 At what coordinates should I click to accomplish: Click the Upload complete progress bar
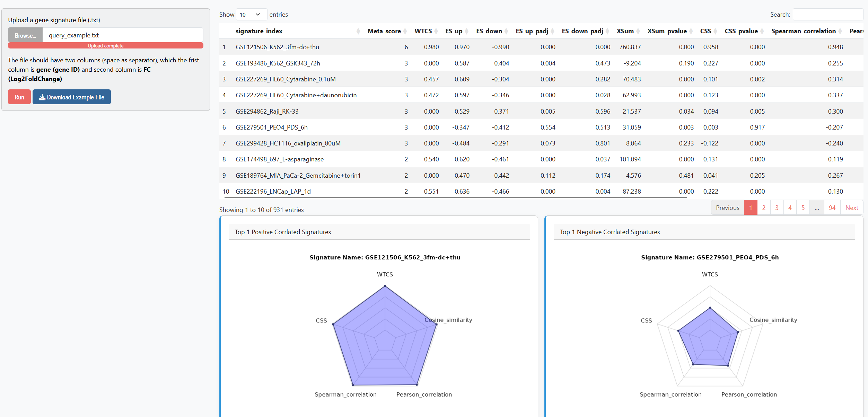pyautogui.click(x=106, y=46)
